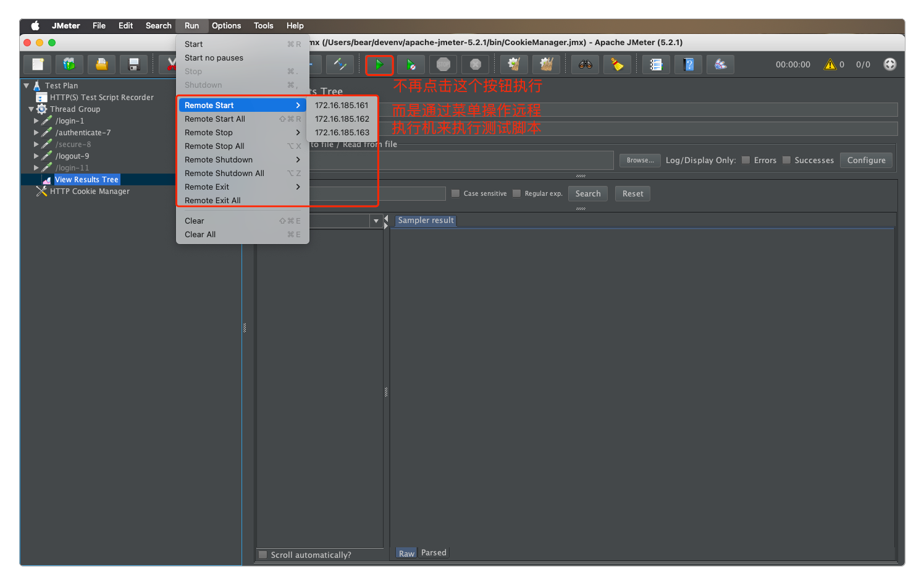Click the Search binoculars toolbar icon

(x=585, y=64)
